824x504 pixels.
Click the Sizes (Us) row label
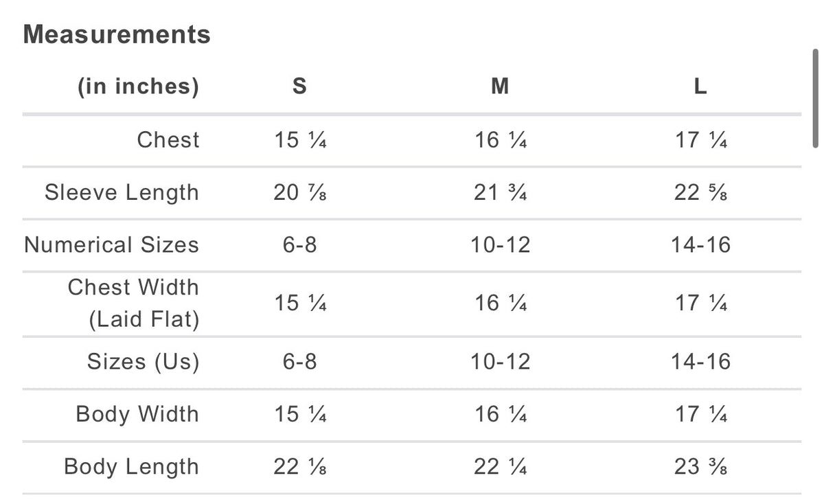click(x=144, y=362)
